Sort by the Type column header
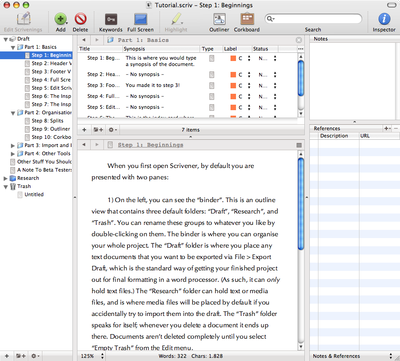 [211, 49]
